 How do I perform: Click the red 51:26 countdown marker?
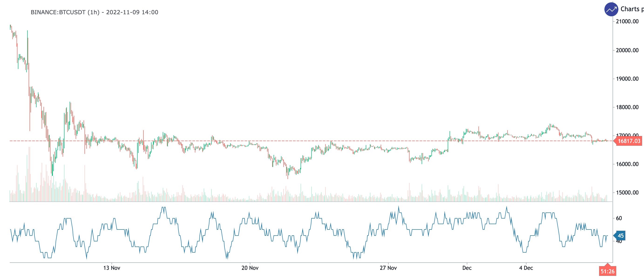[x=607, y=271]
